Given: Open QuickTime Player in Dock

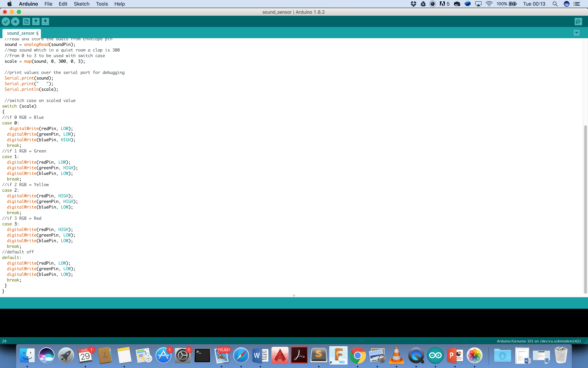Looking at the screenshot, I should pyautogui.click(x=416, y=355).
